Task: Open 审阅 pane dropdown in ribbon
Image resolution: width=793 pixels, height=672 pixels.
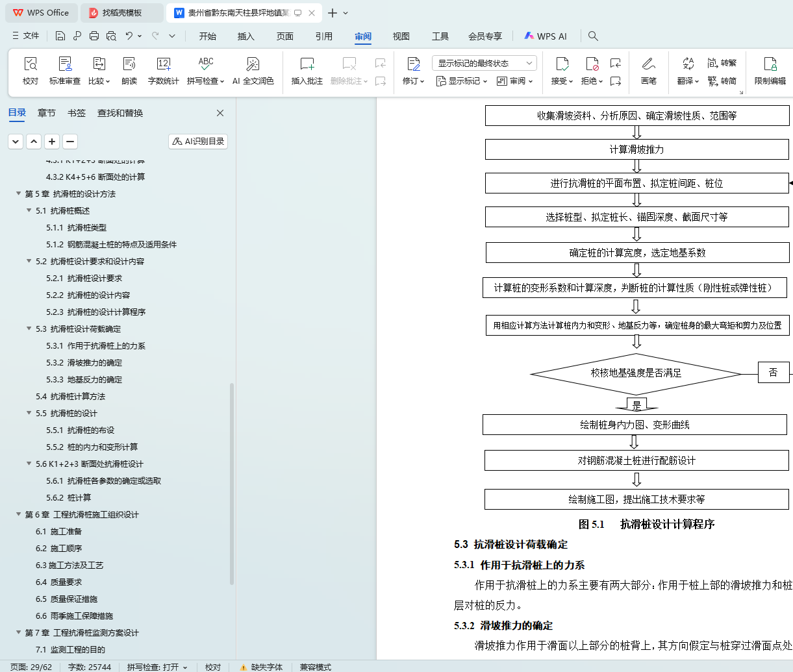Action: tap(514, 81)
